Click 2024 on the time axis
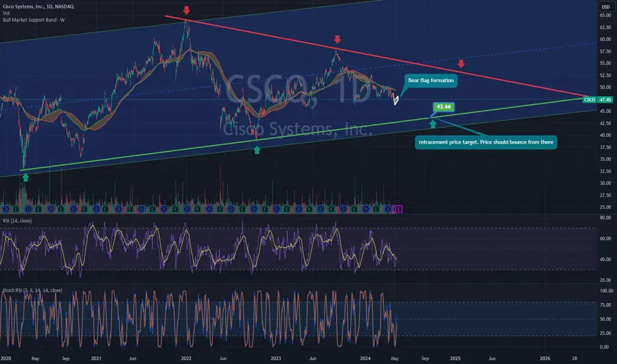 pos(365,359)
